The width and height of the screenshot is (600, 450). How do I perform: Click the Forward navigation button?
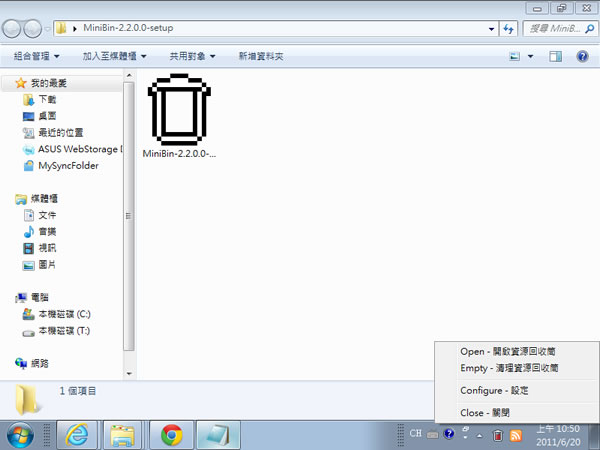33,29
